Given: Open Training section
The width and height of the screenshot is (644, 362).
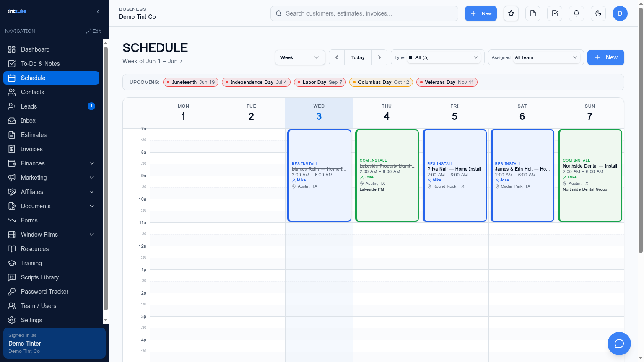Looking at the screenshot, I should [51, 263].
